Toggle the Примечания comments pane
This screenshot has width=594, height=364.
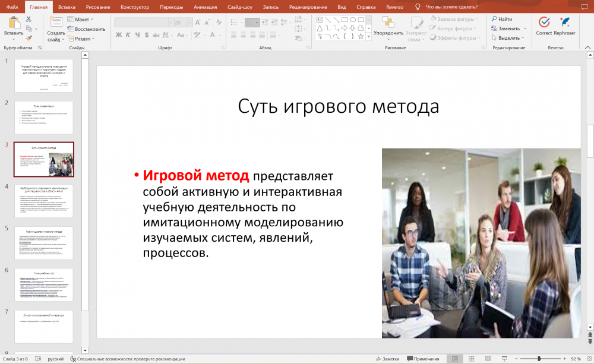pos(422,359)
